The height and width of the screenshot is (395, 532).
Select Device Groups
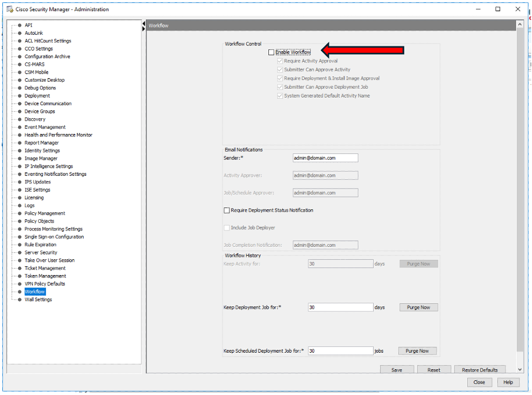(x=39, y=112)
